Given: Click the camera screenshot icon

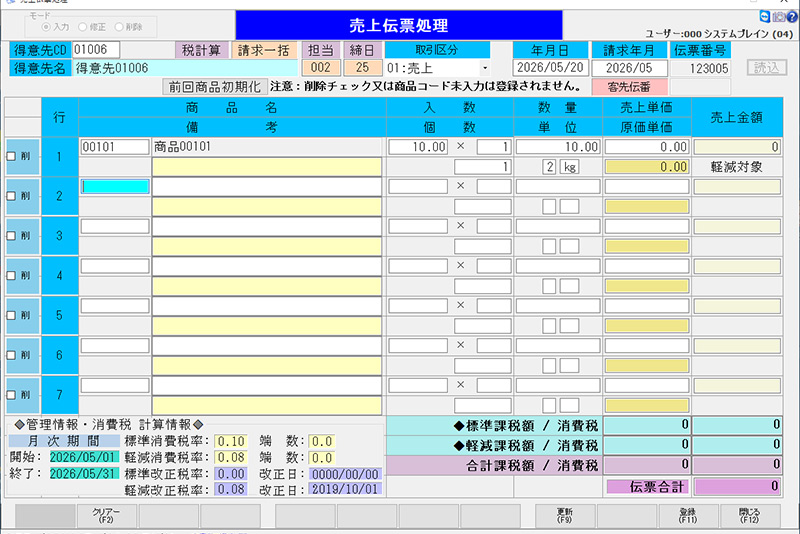Looking at the screenshot, I should coord(779,17).
